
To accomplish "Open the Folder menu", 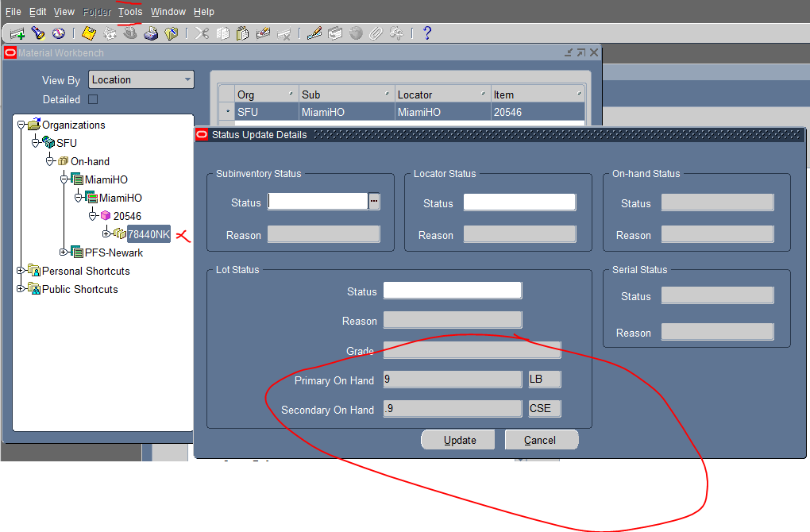I will [x=96, y=11].
